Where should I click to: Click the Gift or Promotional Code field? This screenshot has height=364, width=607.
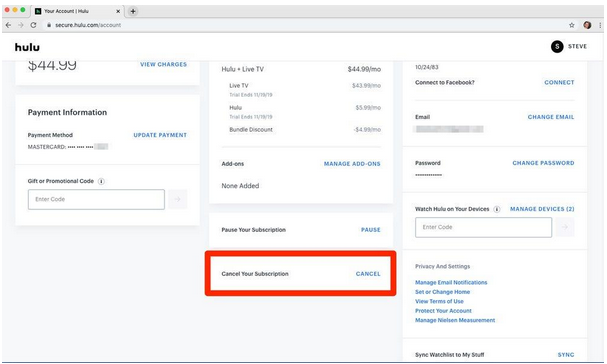coord(96,199)
